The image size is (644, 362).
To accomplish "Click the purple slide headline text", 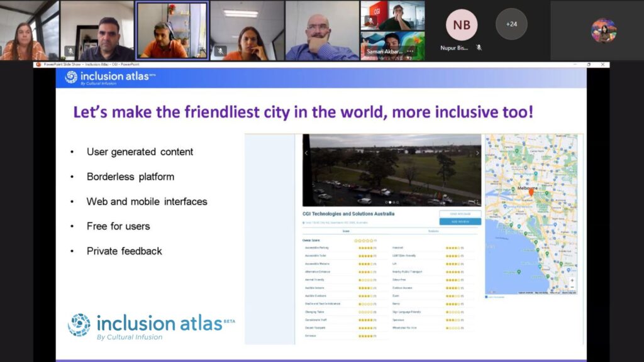I will [303, 112].
